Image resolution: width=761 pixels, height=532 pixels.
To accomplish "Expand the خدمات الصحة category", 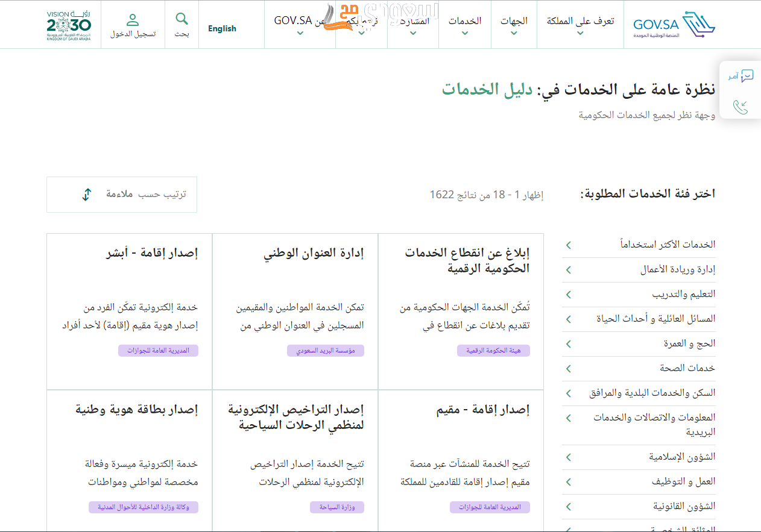I will click(639, 369).
